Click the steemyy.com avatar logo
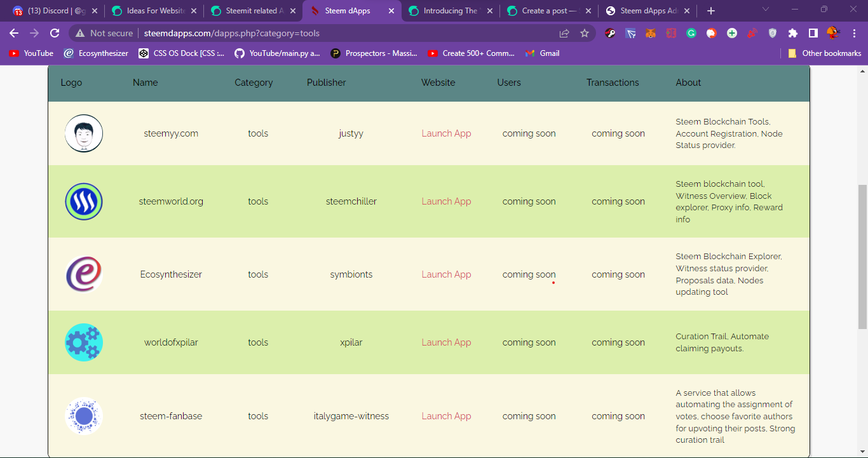The height and width of the screenshot is (458, 868). [x=84, y=133]
